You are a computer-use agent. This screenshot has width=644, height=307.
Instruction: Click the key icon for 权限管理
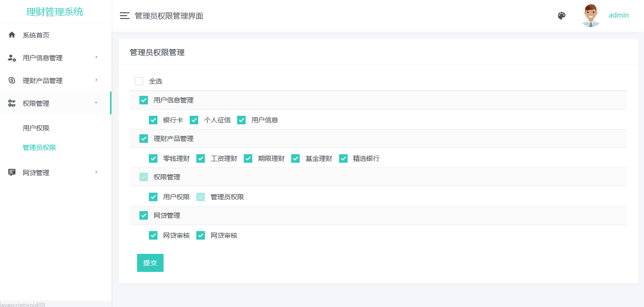[12, 103]
